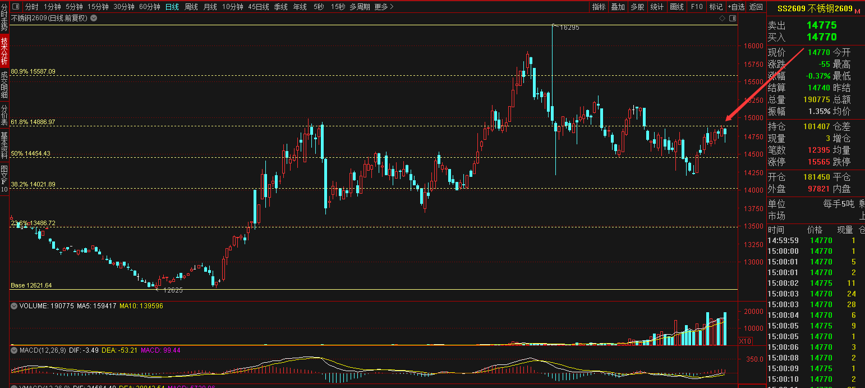Activate the 画线 drawing tools button
The width and height of the screenshot is (865, 388).
pos(676,7)
